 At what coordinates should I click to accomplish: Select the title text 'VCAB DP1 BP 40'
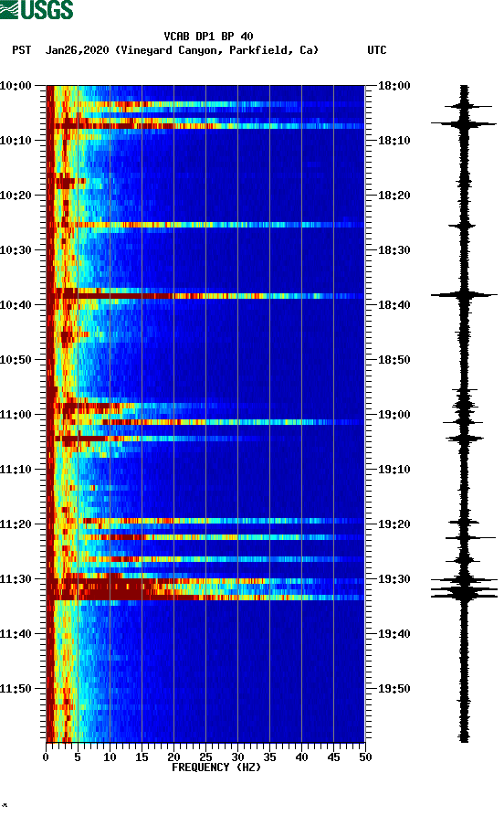(208, 37)
